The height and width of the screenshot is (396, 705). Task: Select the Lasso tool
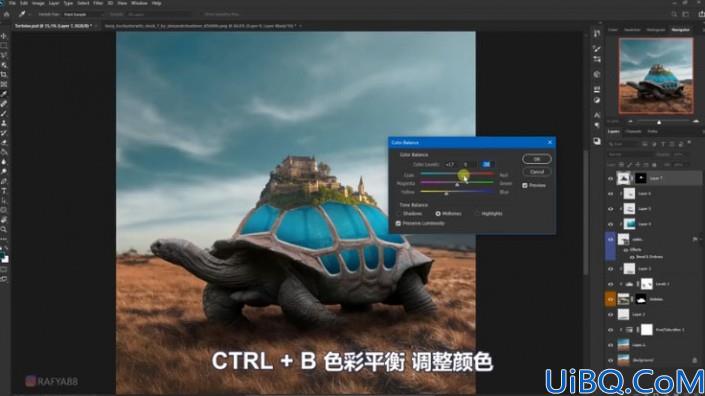click(4, 55)
